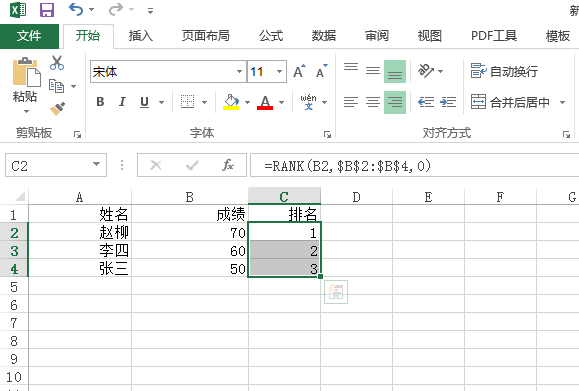The image size is (579, 391).
Task: Apply red font color
Action: click(x=265, y=102)
